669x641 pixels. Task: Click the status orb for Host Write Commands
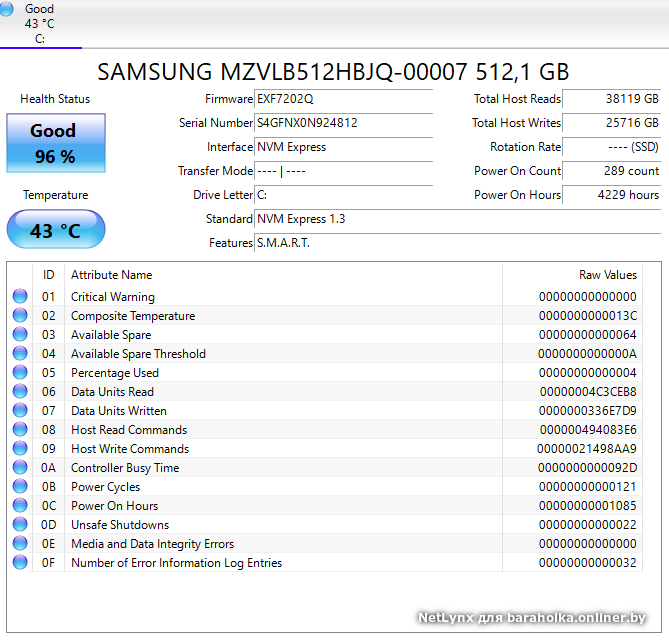tap(20, 448)
